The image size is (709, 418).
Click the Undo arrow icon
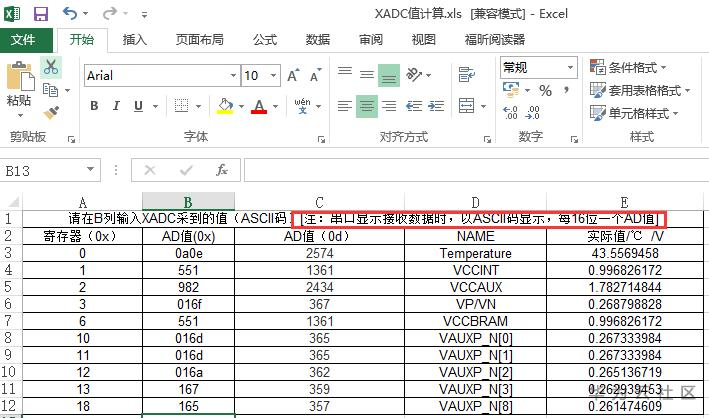point(69,14)
